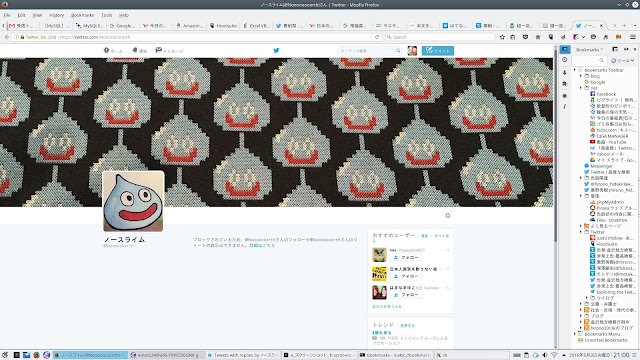
Task: Click the trends change link
Action: click(407, 326)
